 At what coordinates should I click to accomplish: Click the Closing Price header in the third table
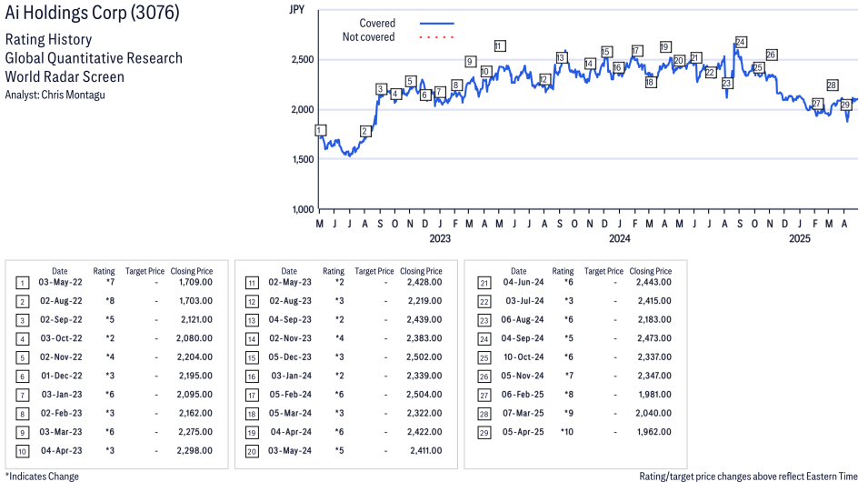[x=651, y=271]
